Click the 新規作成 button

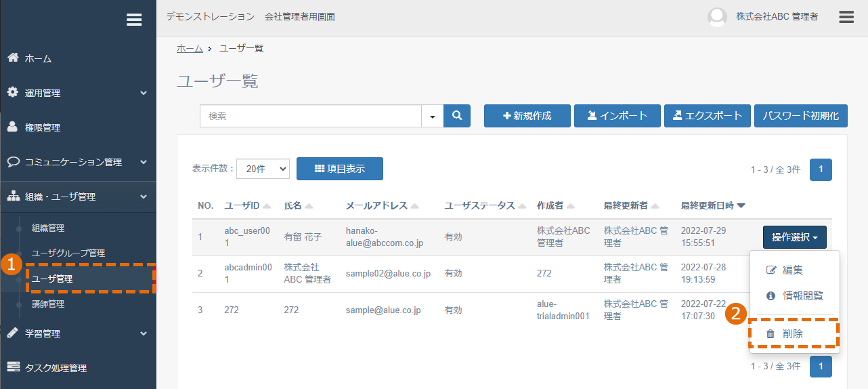tap(527, 116)
